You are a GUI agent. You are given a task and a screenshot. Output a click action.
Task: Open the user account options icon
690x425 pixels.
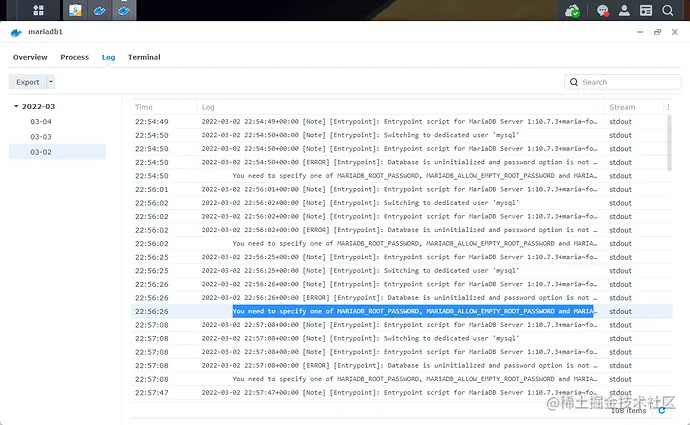(624, 11)
